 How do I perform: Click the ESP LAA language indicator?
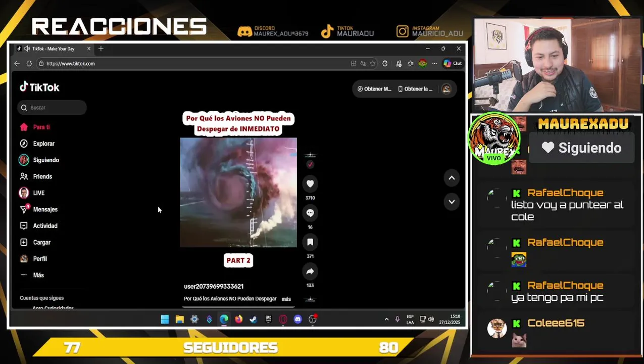[x=410, y=320]
